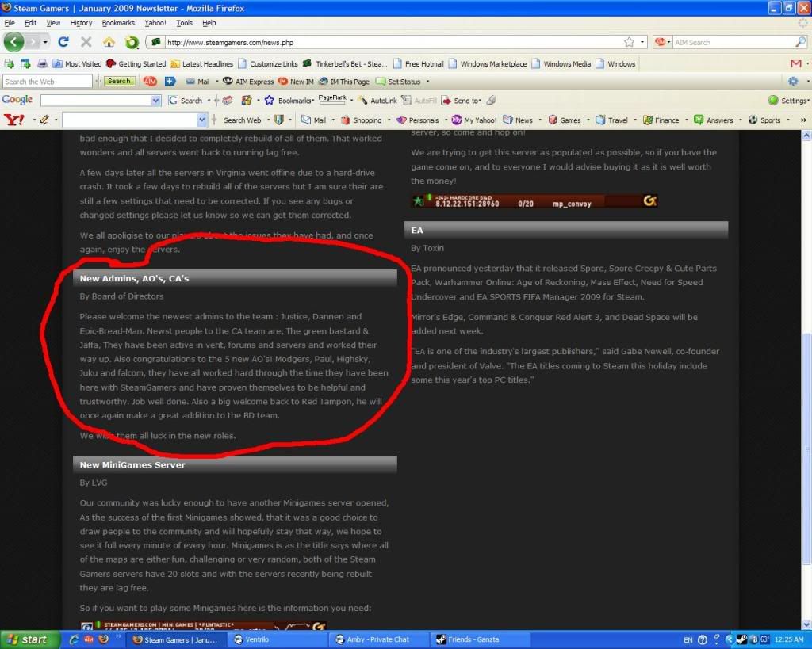This screenshot has width=812, height=649.
Task: Click the 'EA' section heading
Action: (x=417, y=231)
